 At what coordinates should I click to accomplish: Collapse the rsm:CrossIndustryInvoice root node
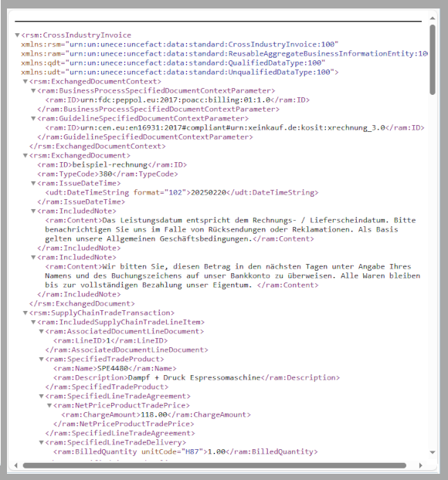coord(18,35)
